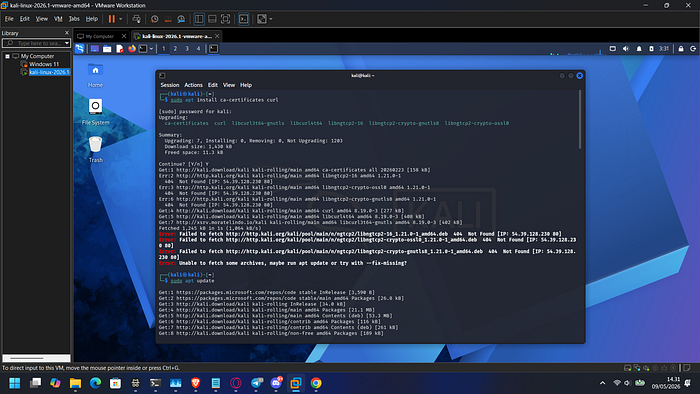
Task: Toggle the console view toolbar icon
Action: (x=244, y=19)
